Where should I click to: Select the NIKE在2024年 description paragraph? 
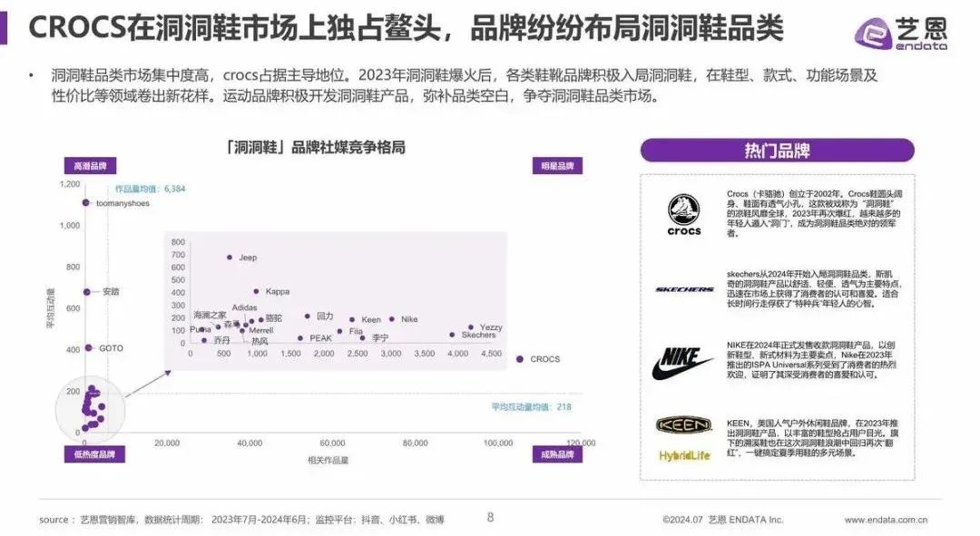coord(812,360)
